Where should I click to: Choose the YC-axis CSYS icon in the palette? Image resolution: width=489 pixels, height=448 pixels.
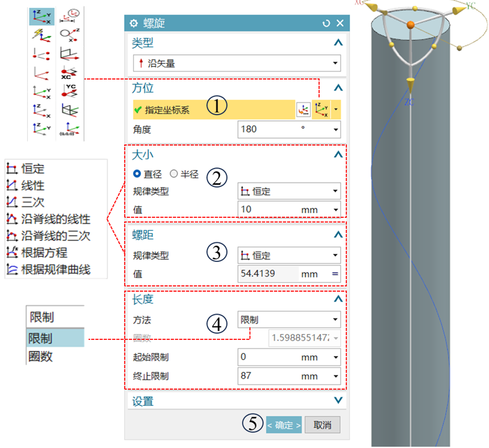tap(70, 90)
